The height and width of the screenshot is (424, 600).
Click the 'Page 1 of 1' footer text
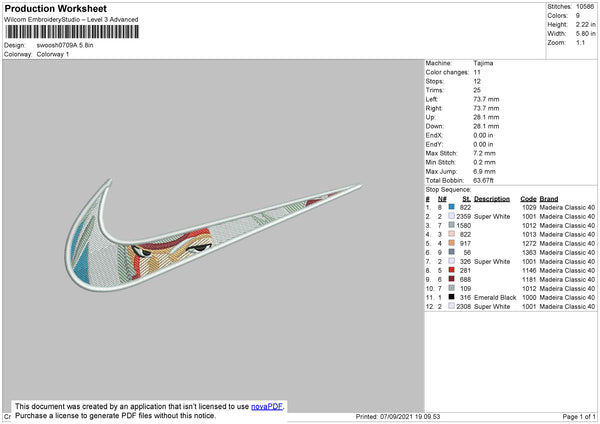pos(579,416)
